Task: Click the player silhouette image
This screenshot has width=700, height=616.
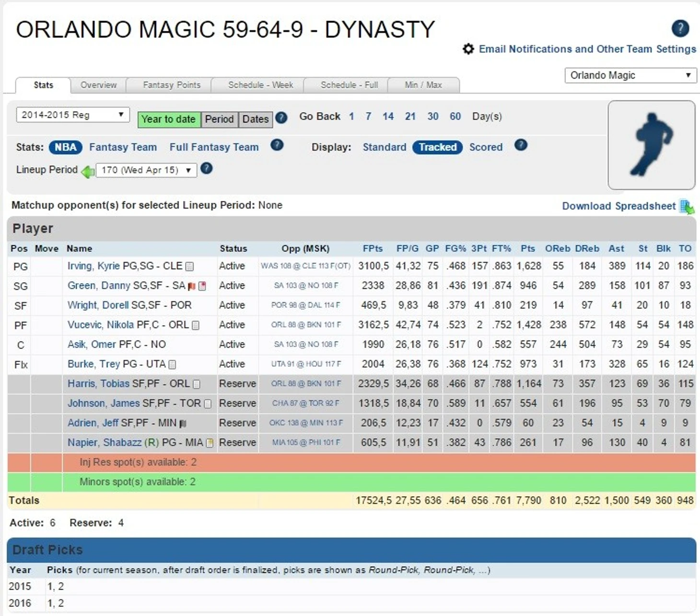Action: click(652, 145)
